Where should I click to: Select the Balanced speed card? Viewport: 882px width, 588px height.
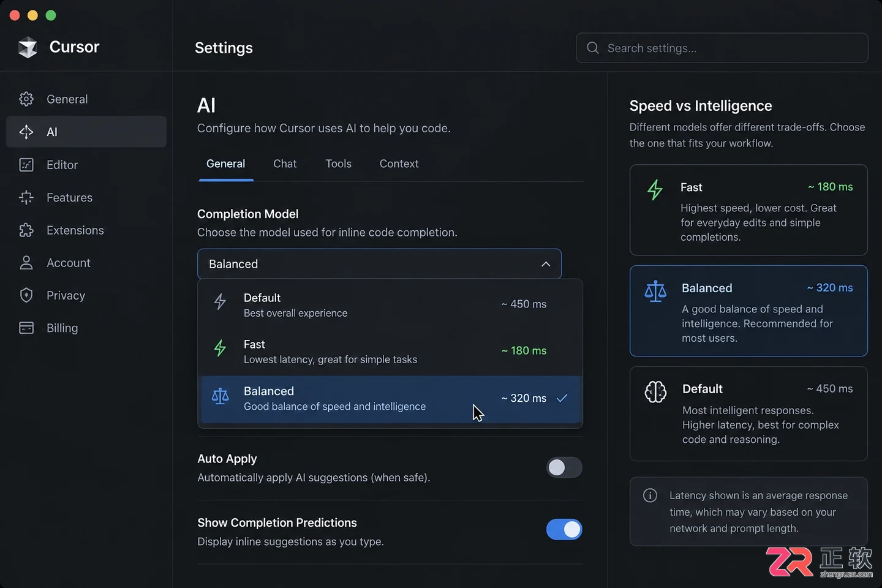point(748,311)
